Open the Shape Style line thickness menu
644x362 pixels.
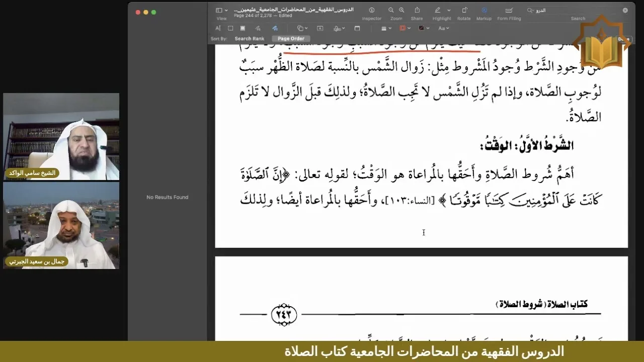pos(386,28)
